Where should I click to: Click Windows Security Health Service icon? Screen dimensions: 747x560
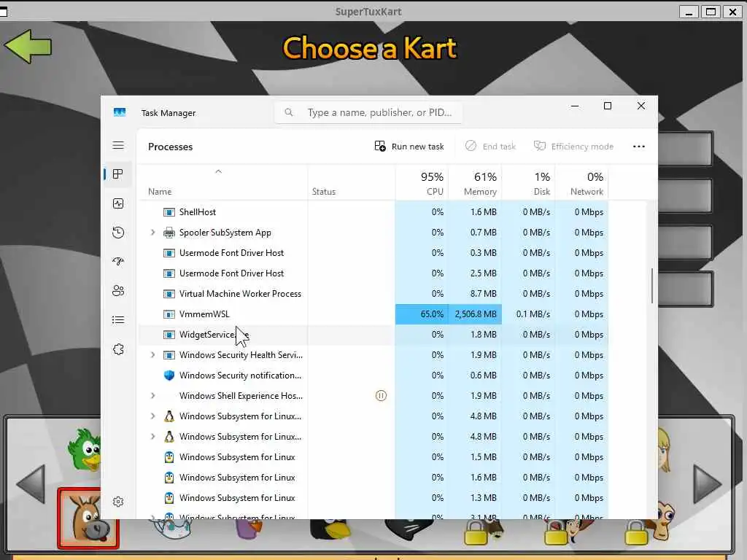(169, 355)
